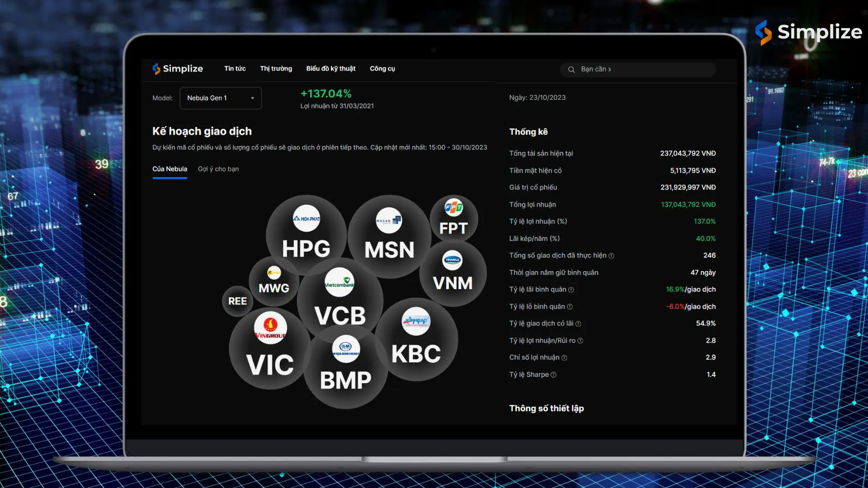Viewport: 868px width, 488px height.
Task: Click the Masan logo in MSN bubble
Action: [x=389, y=221]
